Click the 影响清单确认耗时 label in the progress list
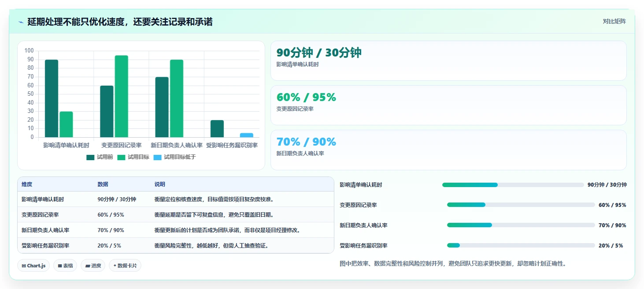Image resolution: width=644 pixels, height=289 pixels. 361,185
